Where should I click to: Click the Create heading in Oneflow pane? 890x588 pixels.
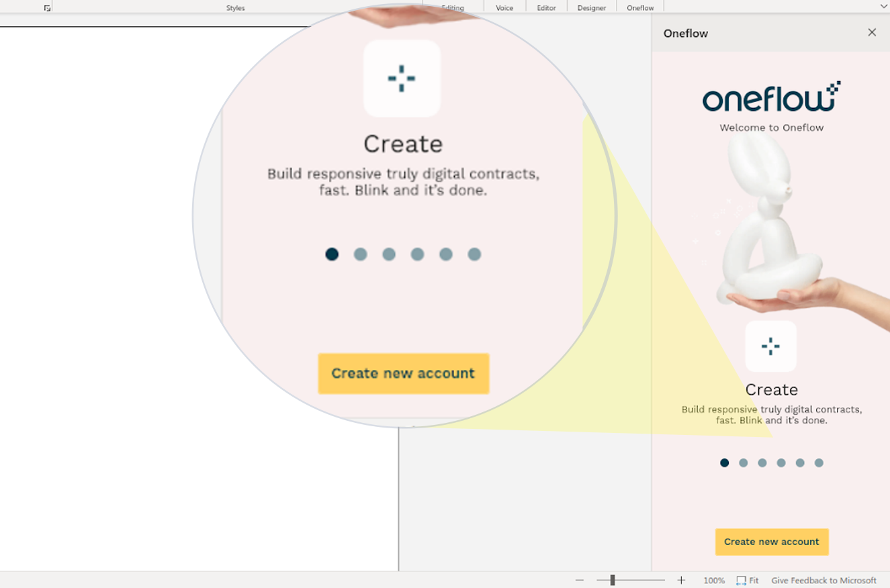(x=771, y=389)
